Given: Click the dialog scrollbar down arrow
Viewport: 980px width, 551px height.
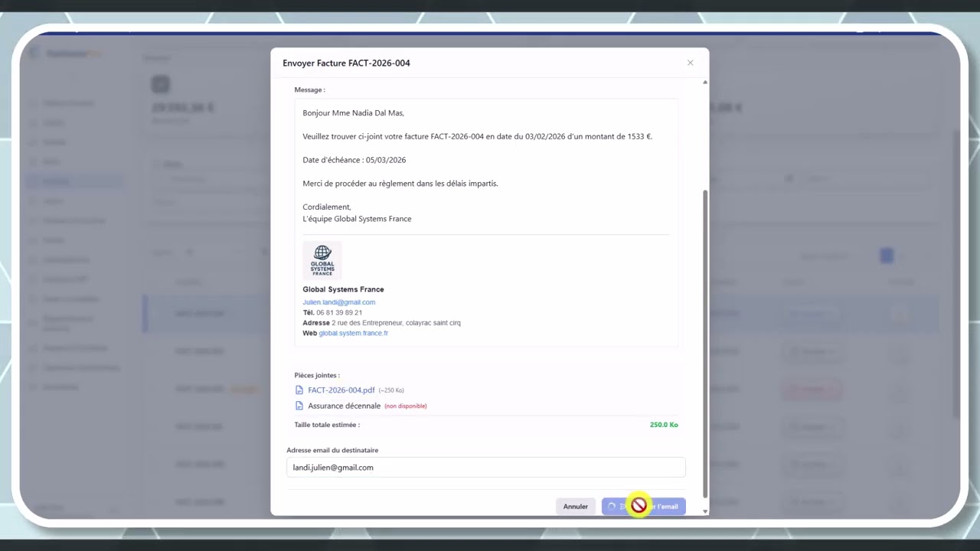Looking at the screenshot, I should (x=705, y=511).
